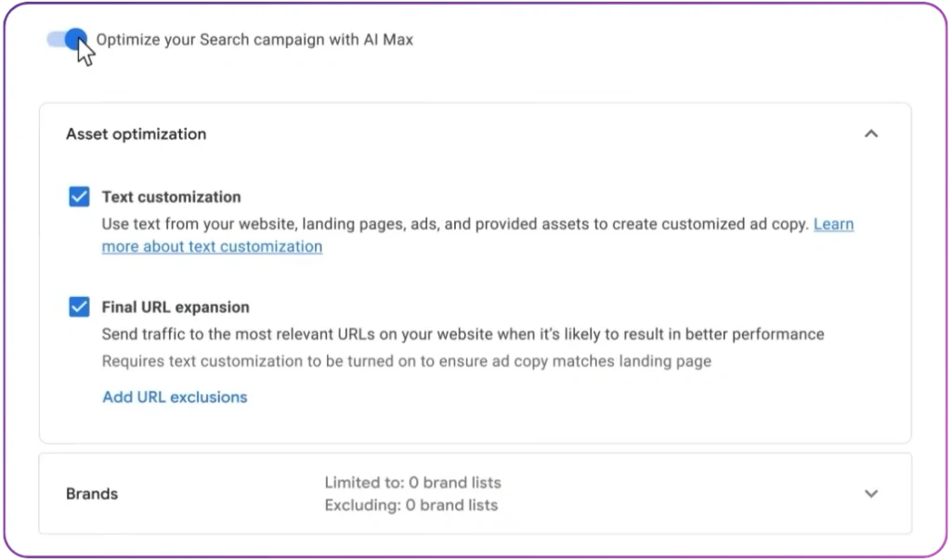951x560 pixels.
Task: Toggle the AI Max optimization switch
Action: tap(68, 40)
